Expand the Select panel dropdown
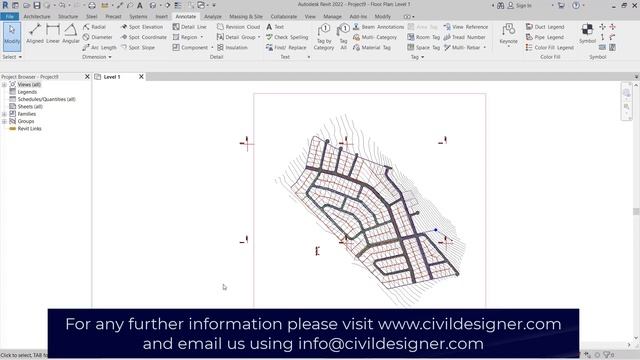The image size is (640, 360). point(12,57)
